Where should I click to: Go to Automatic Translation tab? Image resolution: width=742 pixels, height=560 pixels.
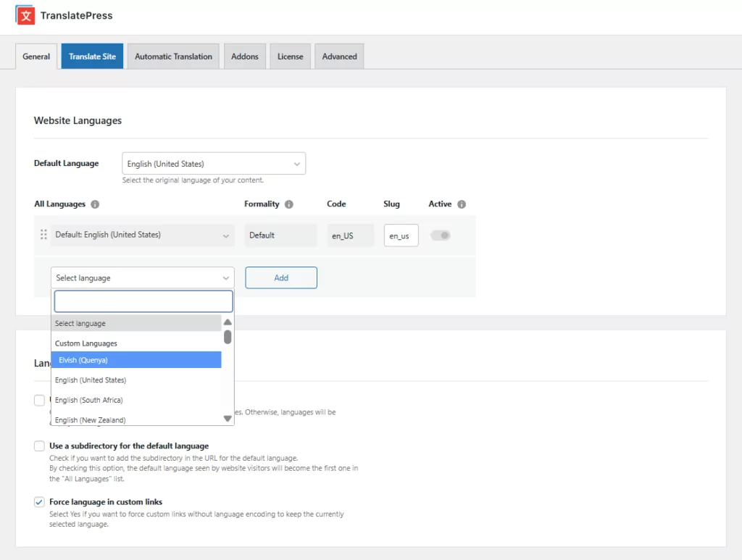pos(173,57)
